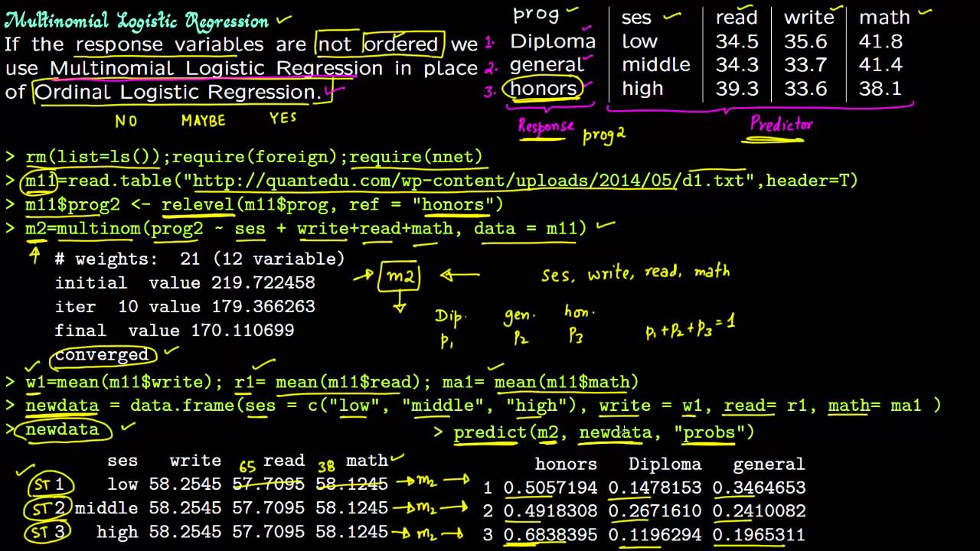
Task: Click the 'relevel' function name
Action: [x=198, y=204]
